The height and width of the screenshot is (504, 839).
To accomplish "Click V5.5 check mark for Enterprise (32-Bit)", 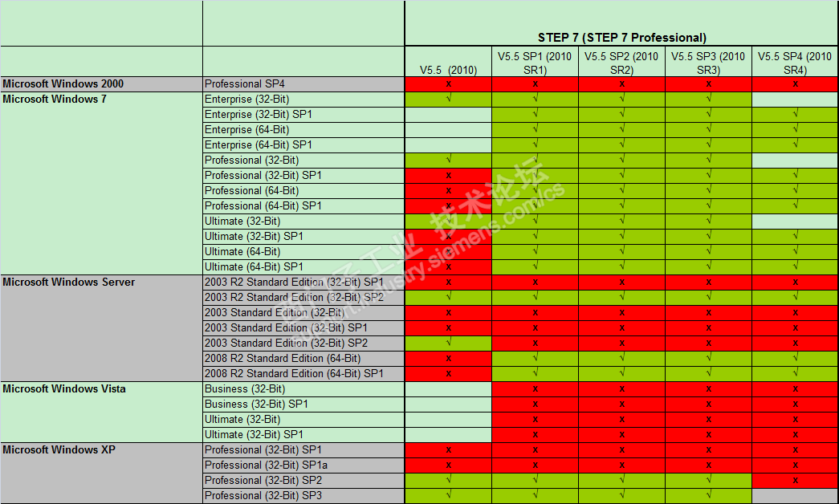I will (x=448, y=100).
